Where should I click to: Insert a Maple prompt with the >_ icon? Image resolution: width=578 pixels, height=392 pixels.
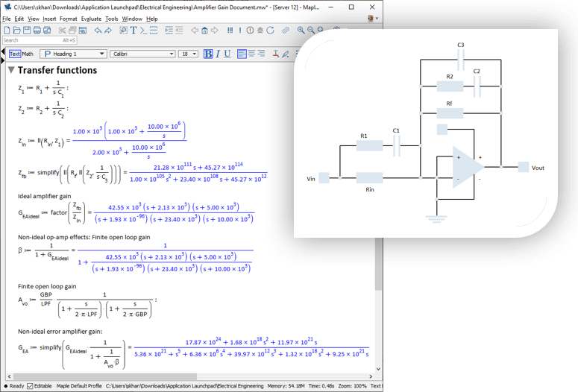(143, 31)
